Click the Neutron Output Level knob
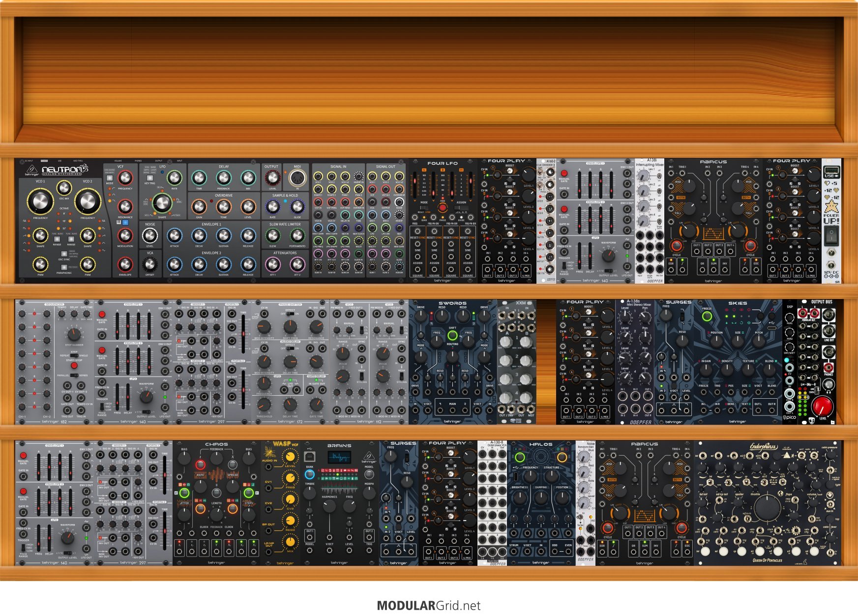 pyautogui.click(x=272, y=177)
